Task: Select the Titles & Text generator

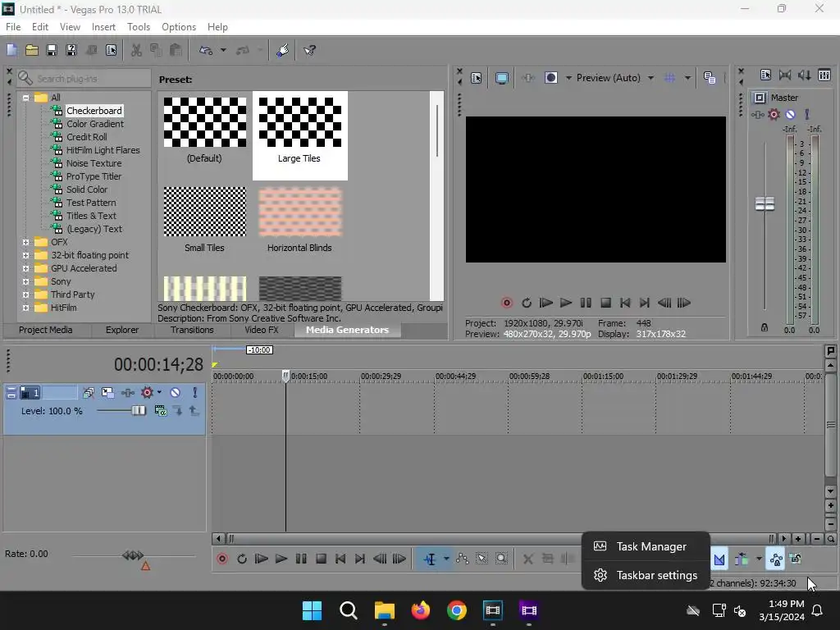Action: [x=91, y=216]
